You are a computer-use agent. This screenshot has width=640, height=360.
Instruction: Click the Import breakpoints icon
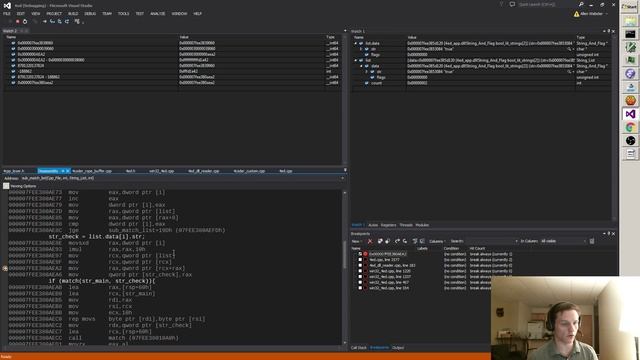pyautogui.click(x=404, y=241)
